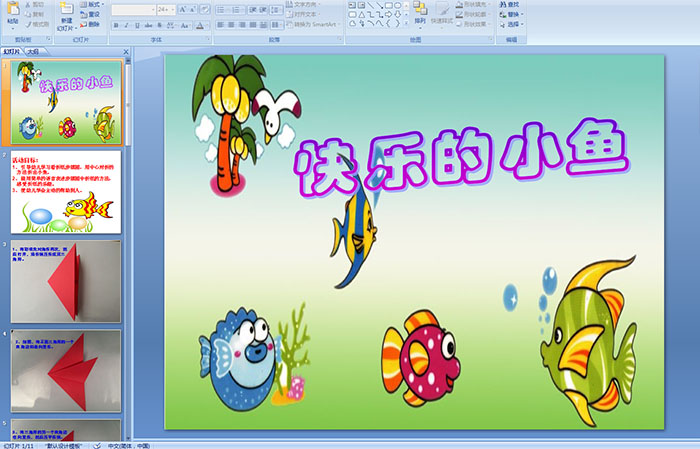Expand the shapes gallery More arrow

click(x=406, y=23)
